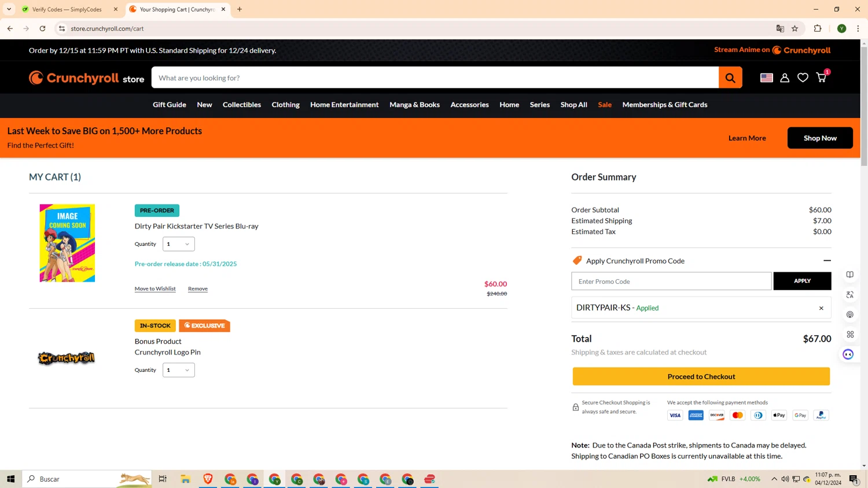868x488 pixels.
Task: Click the Mastercard payment icon
Action: tap(737, 415)
